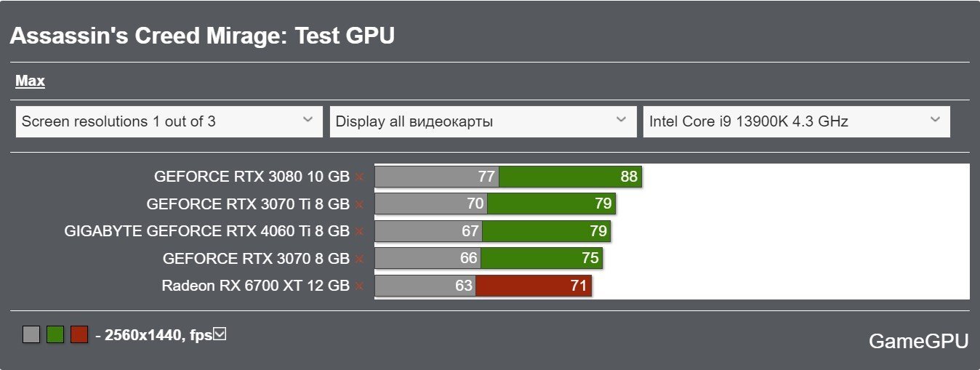Image resolution: width=980 pixels, height=370 pixels.
Task: Expand the Display all видеокарты dropdown
Action: click(483, 121)
